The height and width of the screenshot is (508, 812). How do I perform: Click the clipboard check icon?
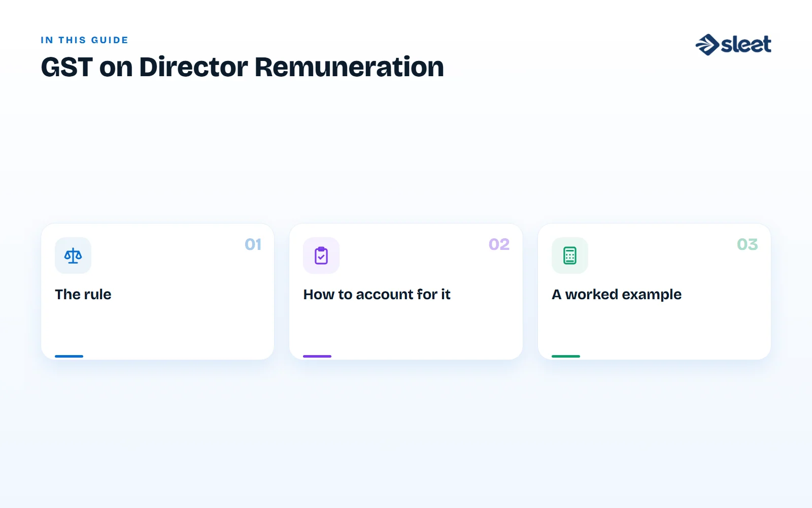[321, 256]
